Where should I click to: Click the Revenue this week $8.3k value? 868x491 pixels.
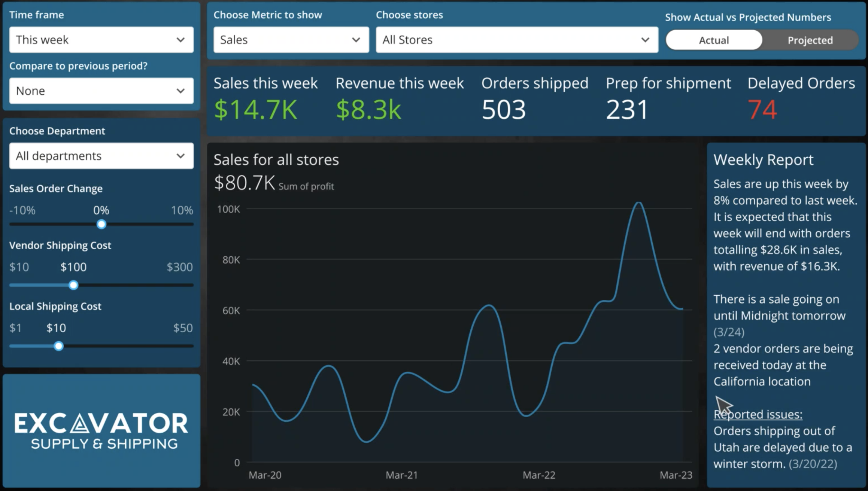368,109
